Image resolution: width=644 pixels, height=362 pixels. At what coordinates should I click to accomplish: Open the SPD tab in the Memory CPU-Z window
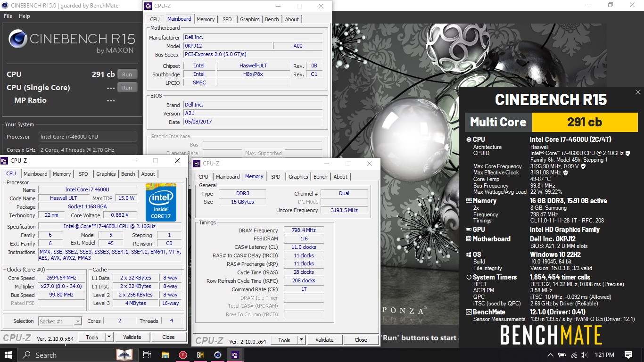point(276,177)
